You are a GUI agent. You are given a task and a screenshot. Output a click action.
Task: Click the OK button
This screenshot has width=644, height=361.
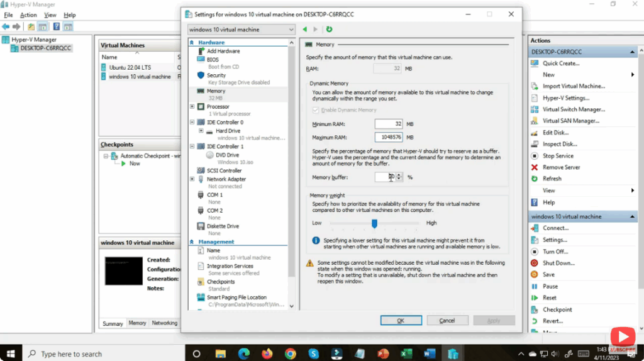[401, 321]
